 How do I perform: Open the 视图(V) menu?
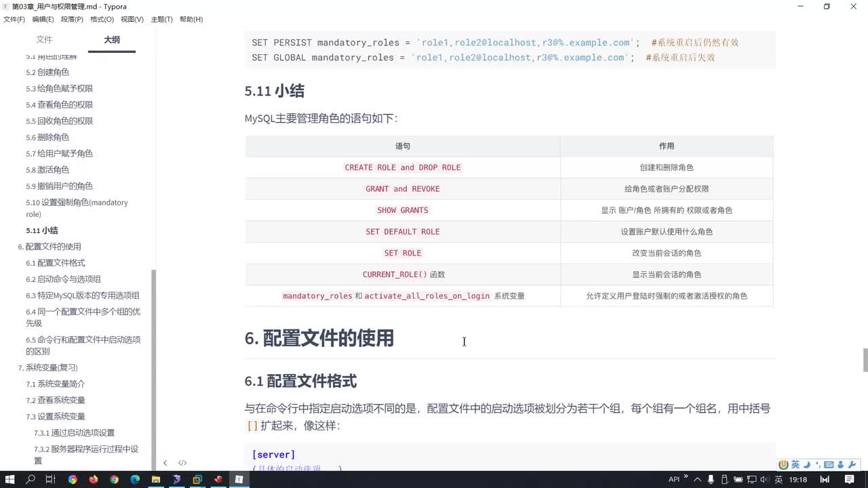tap(132, 20)
